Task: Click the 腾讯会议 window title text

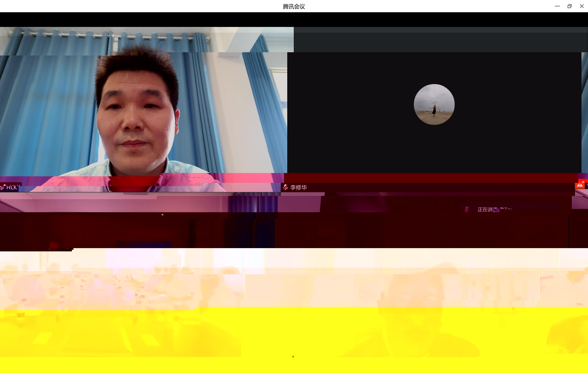Action: (294, 6)
